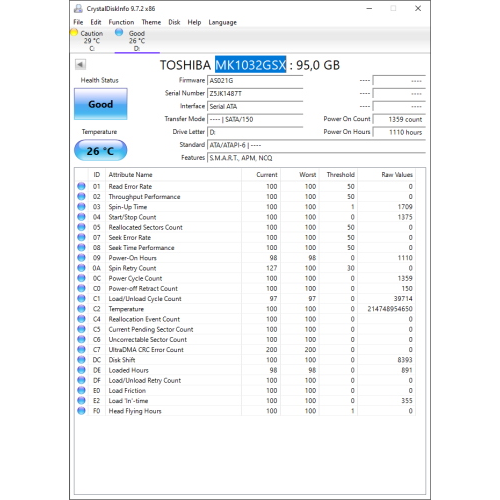The width and height of the screenshot is (500, 500).
Task: Click the Worst column header
Action: [x=299, y=175]
